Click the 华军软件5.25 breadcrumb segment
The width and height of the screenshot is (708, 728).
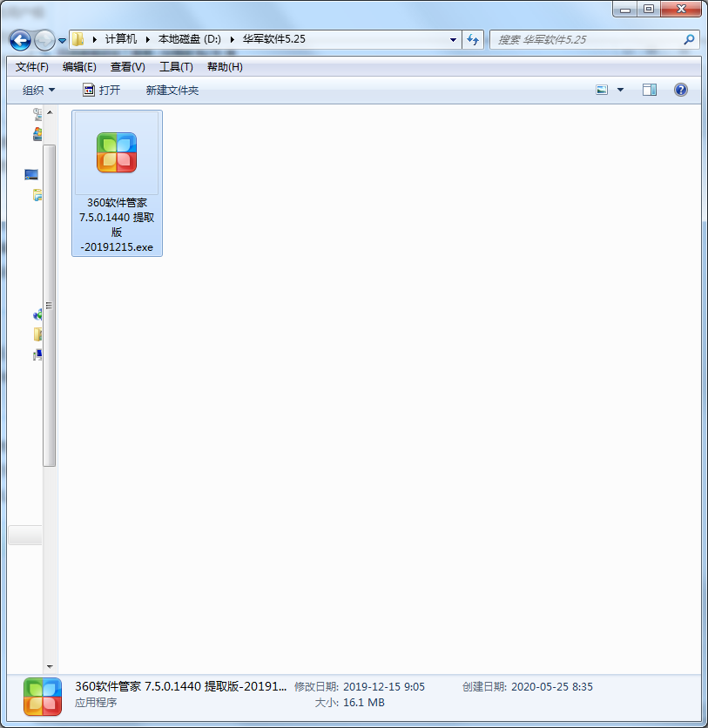click(274, 39)
